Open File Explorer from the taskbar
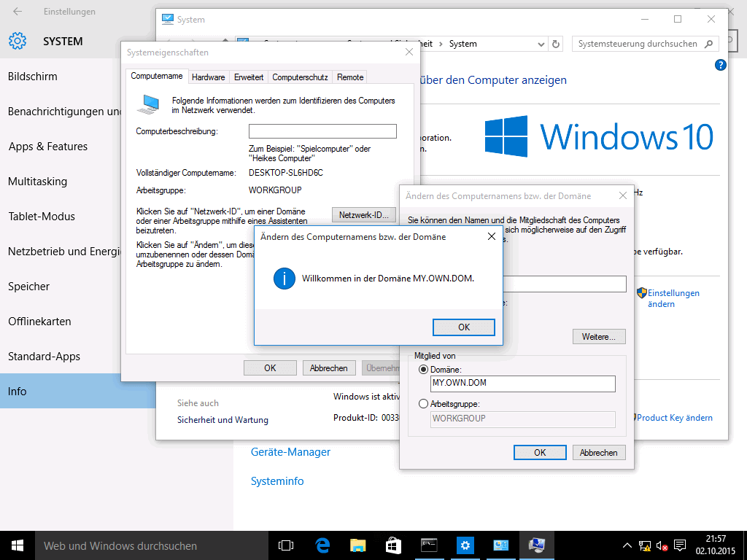 point(357,545)
